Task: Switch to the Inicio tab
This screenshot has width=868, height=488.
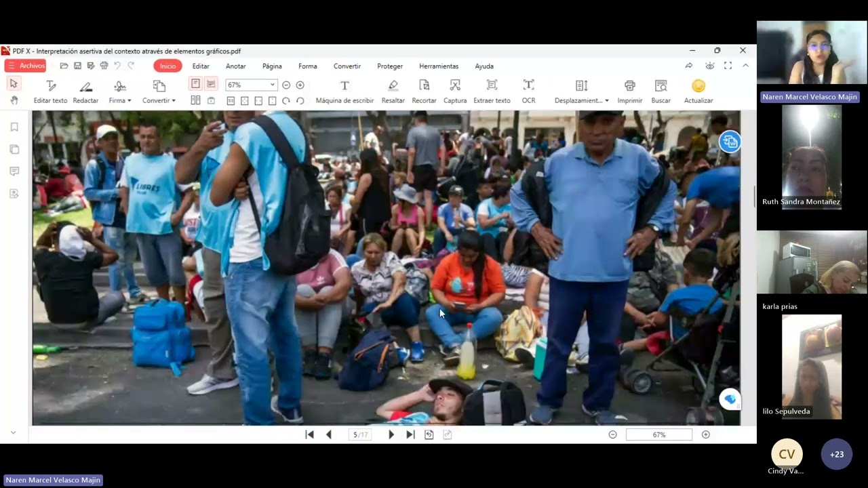Action: (x=167, y=66)
